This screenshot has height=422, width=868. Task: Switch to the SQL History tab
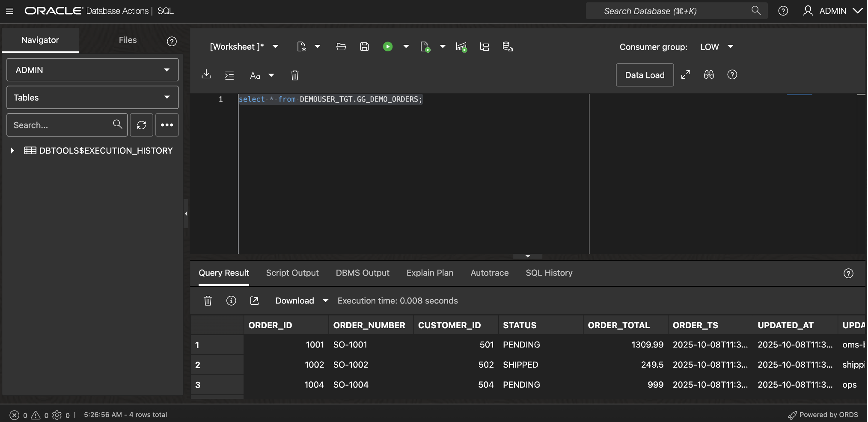click(549, 273)
